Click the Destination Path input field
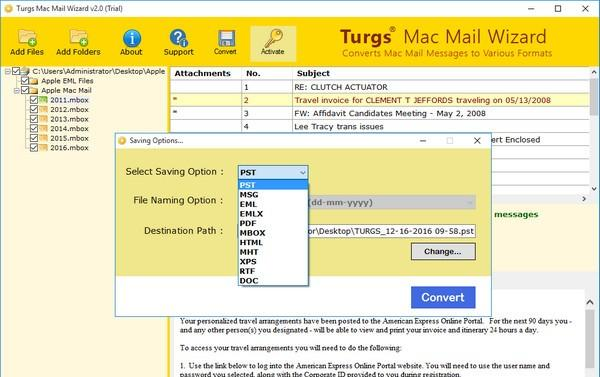 tap(392, 231)
